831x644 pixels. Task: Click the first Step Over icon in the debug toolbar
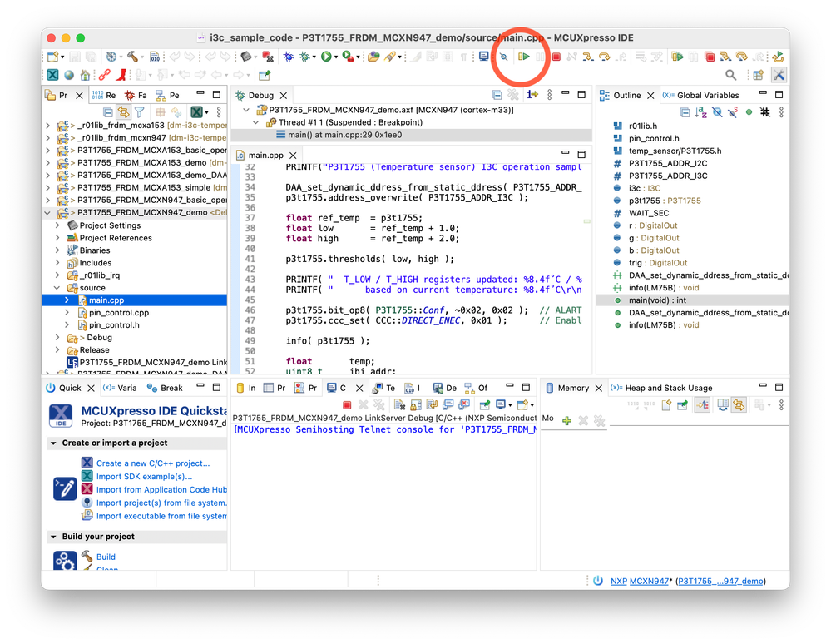click(604, 57)
